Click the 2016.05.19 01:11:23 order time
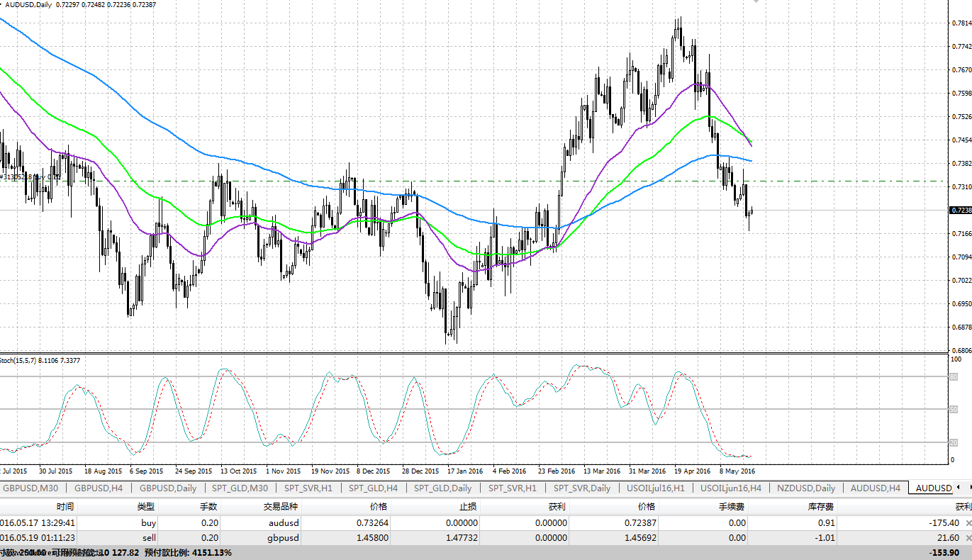972x560 pixels. [x=38, y=538]
